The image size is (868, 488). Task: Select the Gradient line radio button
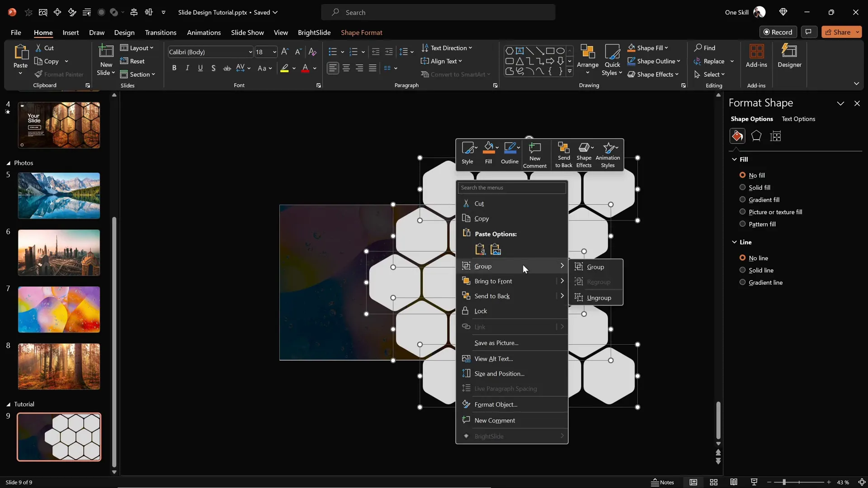coord(742,282)
